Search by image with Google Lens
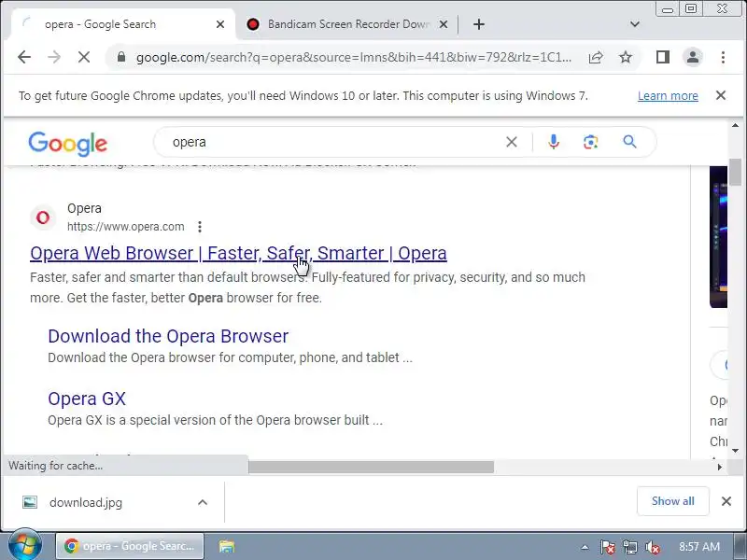 (591, 142)
